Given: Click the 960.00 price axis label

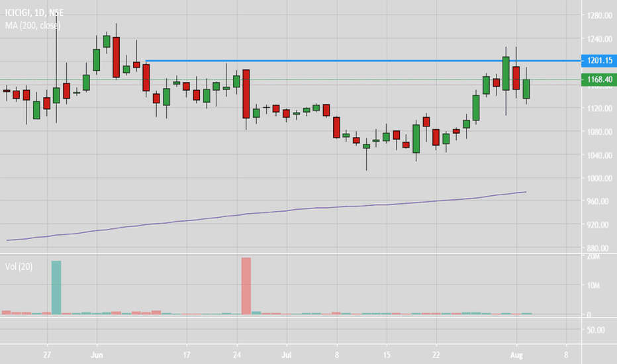Looking at the screenshot, I should (x=599, y=201).
